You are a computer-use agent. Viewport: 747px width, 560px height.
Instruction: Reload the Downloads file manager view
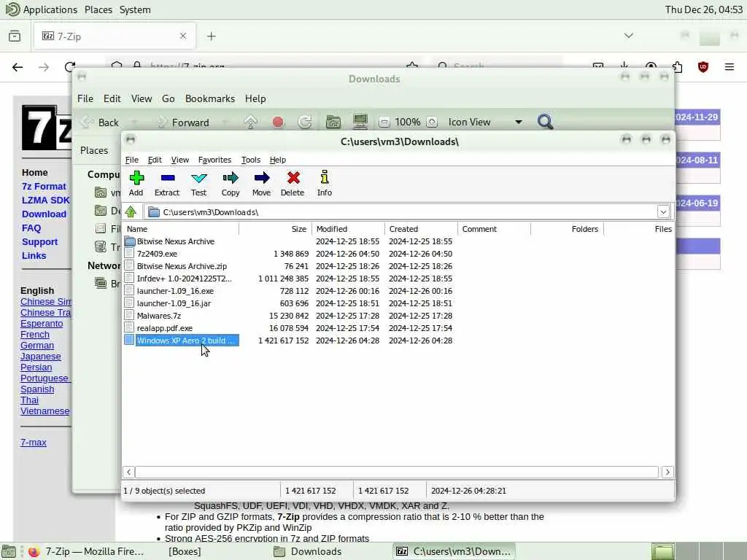pyautogui.click(x=305, y=122)
